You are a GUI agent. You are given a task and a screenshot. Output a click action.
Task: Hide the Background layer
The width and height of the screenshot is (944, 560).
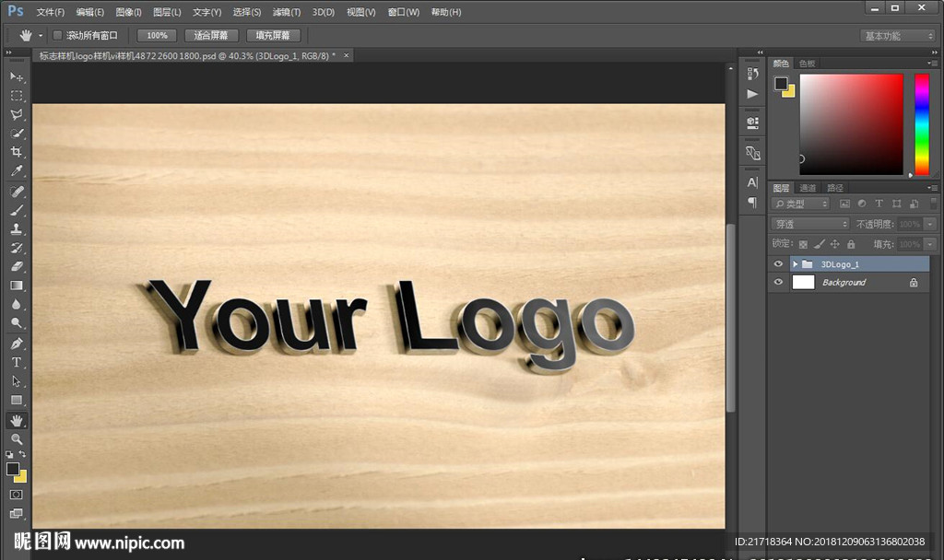[x=778, y=282]
